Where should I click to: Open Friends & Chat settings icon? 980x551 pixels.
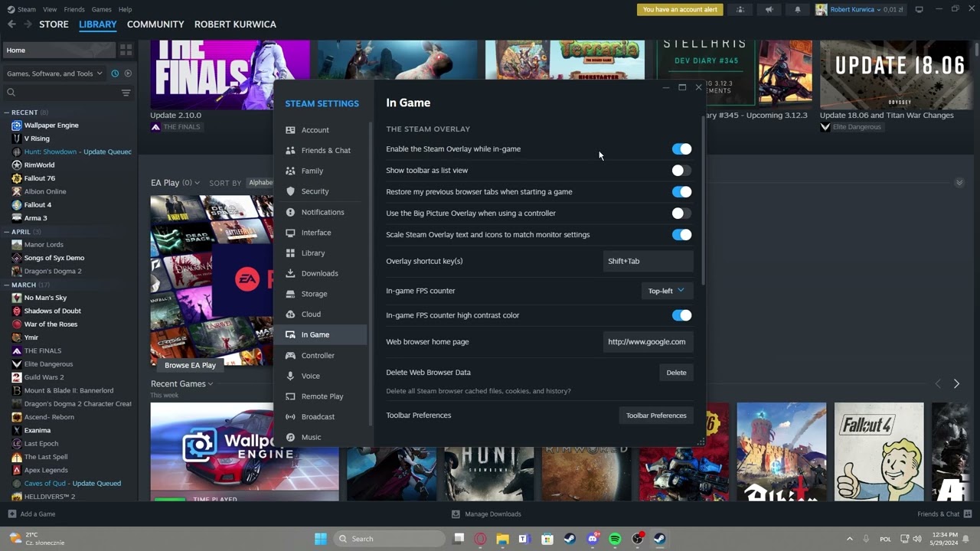pyautogui.click(x=290, y=151)
